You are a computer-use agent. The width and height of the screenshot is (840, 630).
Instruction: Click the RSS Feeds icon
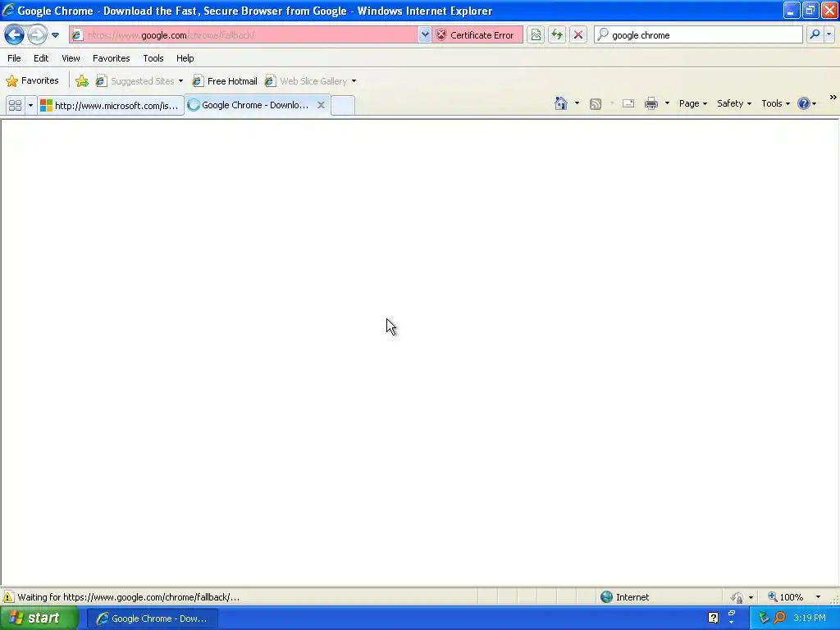[x=596, y=104]
